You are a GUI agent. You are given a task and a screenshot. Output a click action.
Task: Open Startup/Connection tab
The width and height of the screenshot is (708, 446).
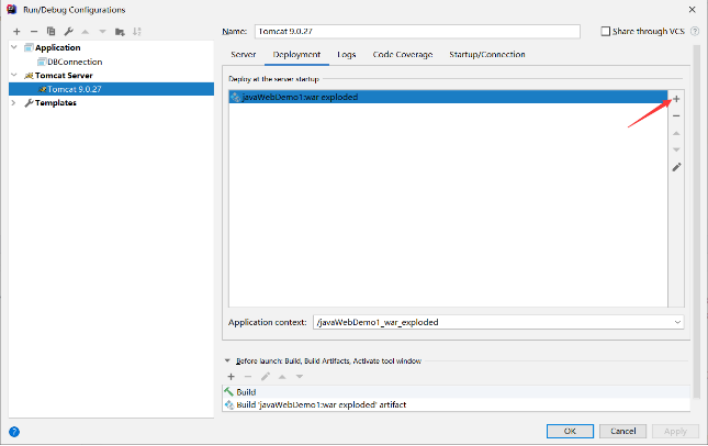tap(487, 55)
